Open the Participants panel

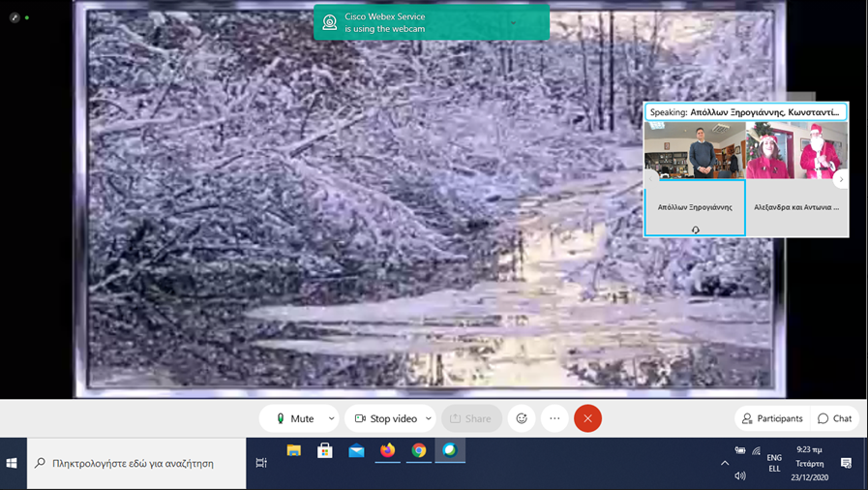773,418
